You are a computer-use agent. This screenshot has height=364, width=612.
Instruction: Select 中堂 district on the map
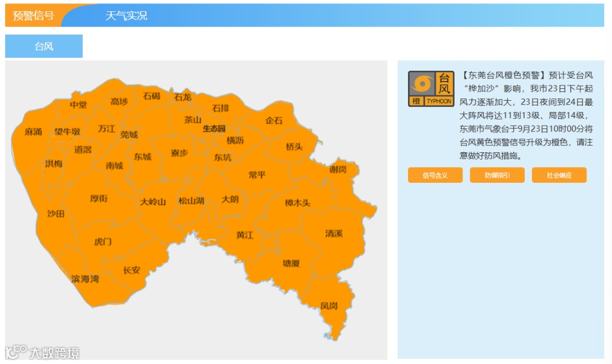pos(78,105)
